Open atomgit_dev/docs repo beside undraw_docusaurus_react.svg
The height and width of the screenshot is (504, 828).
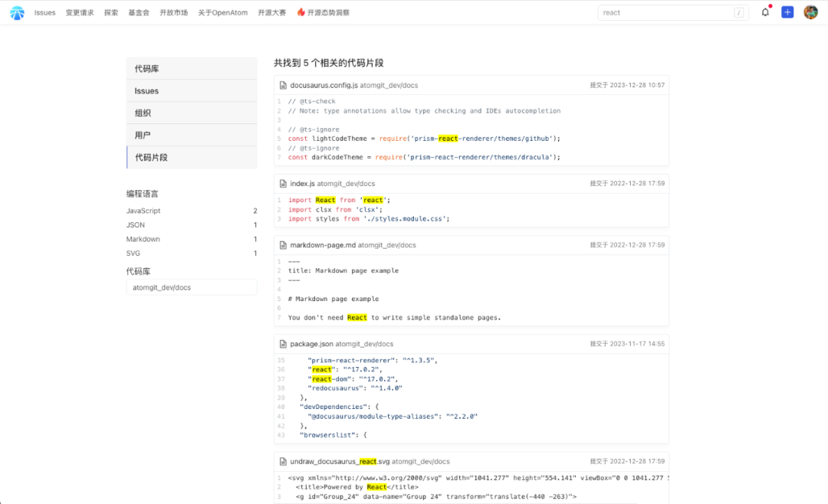tap(421, 461)
